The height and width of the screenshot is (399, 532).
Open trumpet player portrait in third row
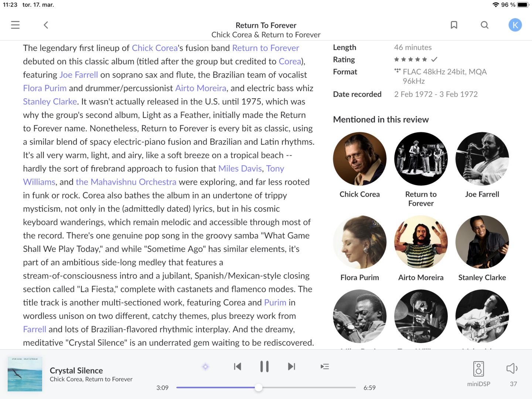coord(360,316)
